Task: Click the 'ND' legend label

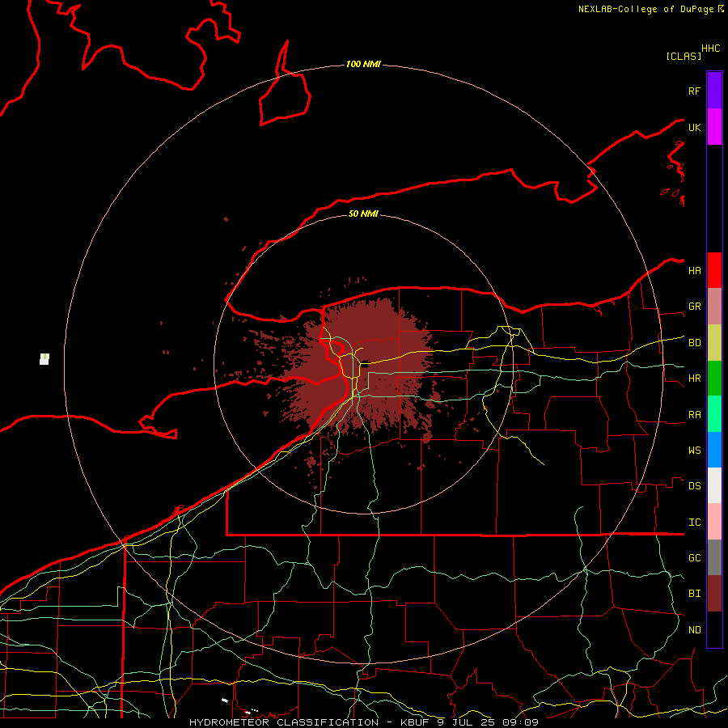Action: (x=695, y=630)
